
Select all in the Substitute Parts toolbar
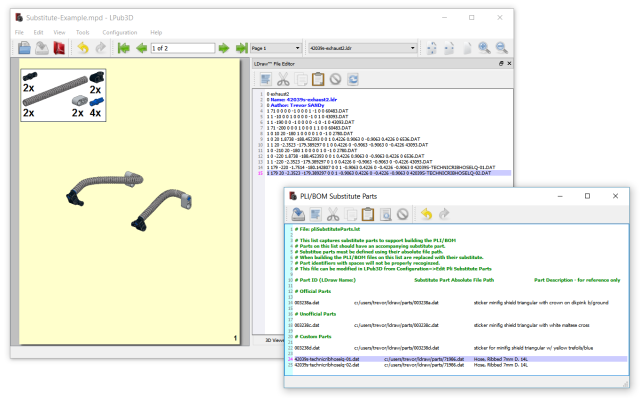coord(316,214)
